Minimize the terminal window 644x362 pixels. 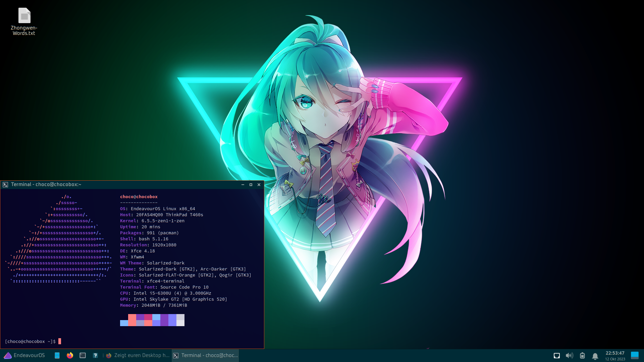point(243,185)
